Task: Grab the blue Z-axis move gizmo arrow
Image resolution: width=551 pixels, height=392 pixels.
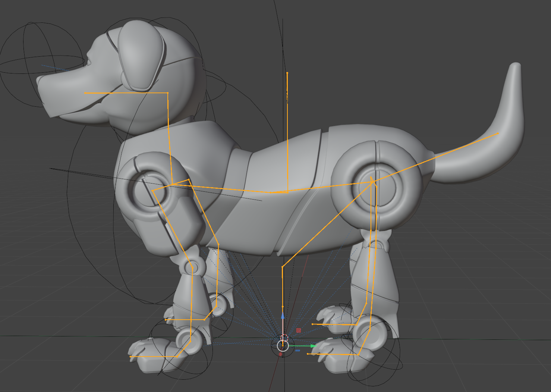Action: tap(283, 316)
